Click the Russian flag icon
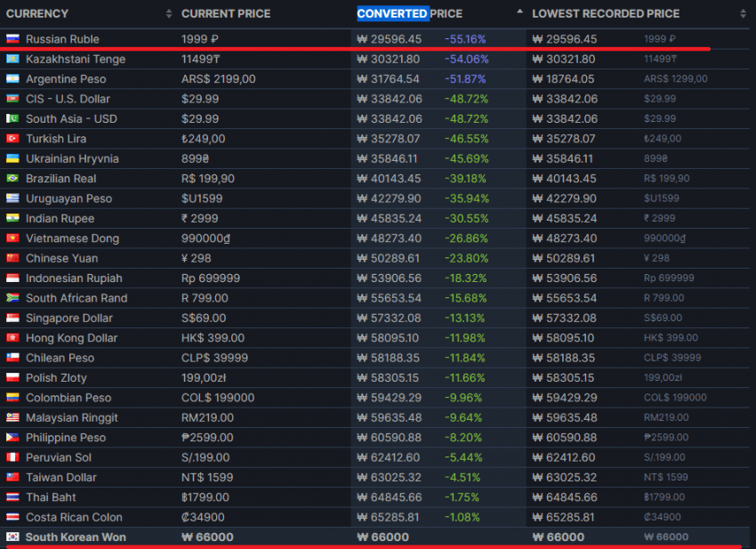 click(x=12, y=38)
